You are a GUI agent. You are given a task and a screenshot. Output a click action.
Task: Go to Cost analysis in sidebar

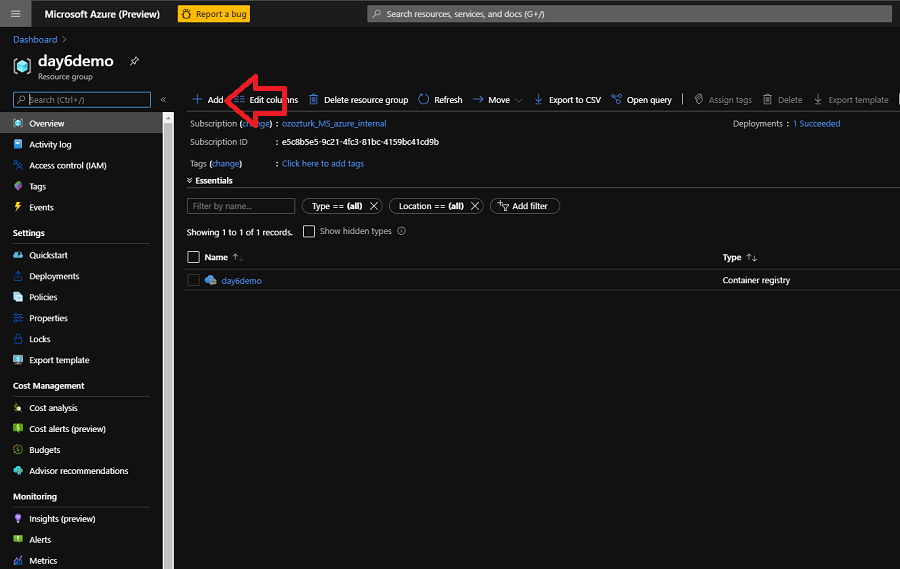[53, 408]
